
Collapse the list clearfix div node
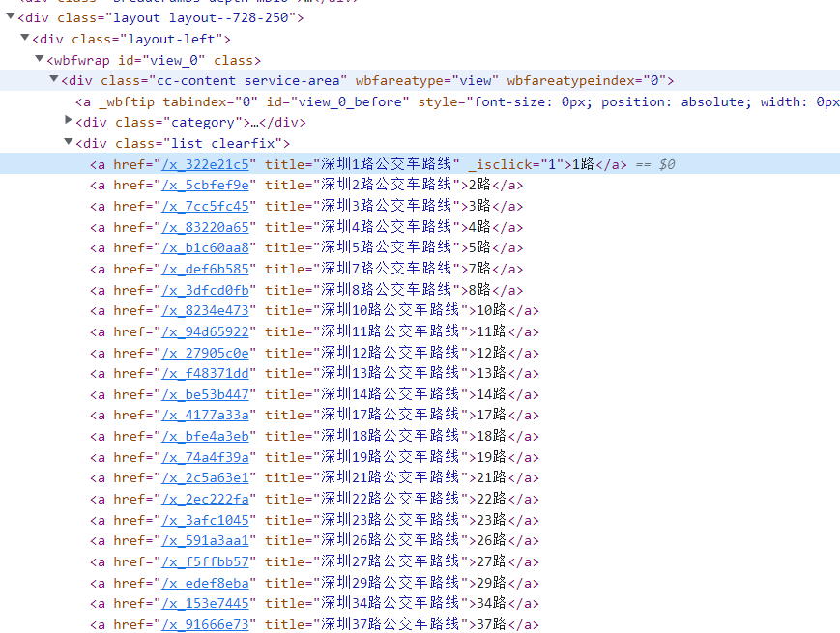68,142
